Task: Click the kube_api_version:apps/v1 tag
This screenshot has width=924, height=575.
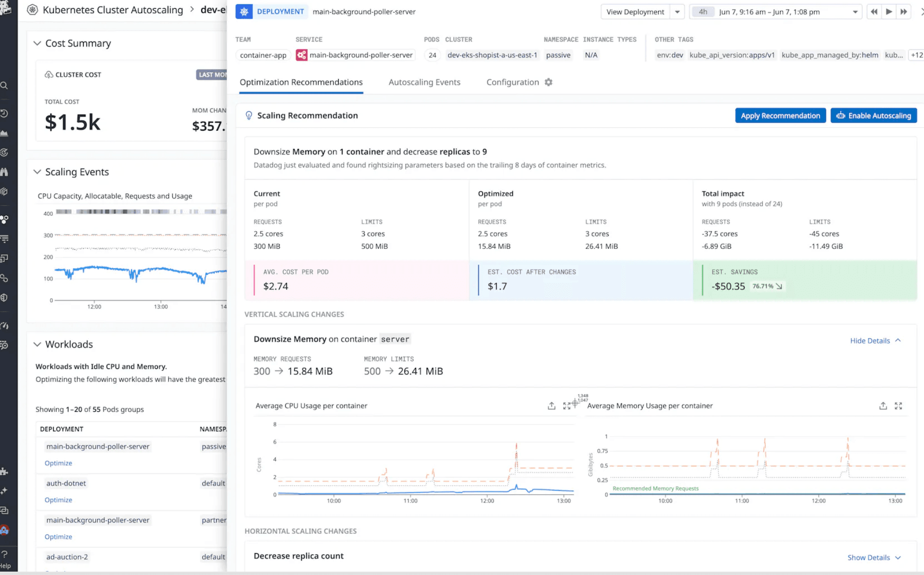Action: point(732,55)
